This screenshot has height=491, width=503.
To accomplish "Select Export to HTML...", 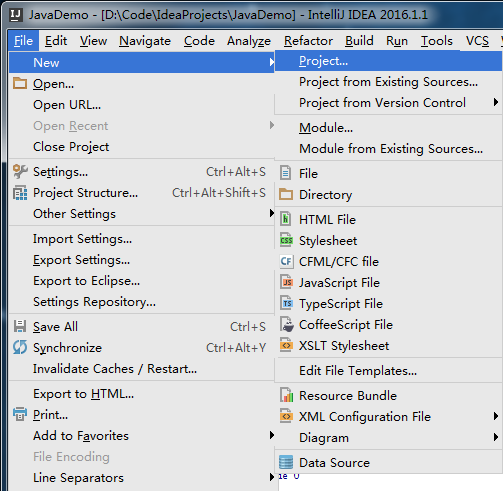I will (142, 394).
